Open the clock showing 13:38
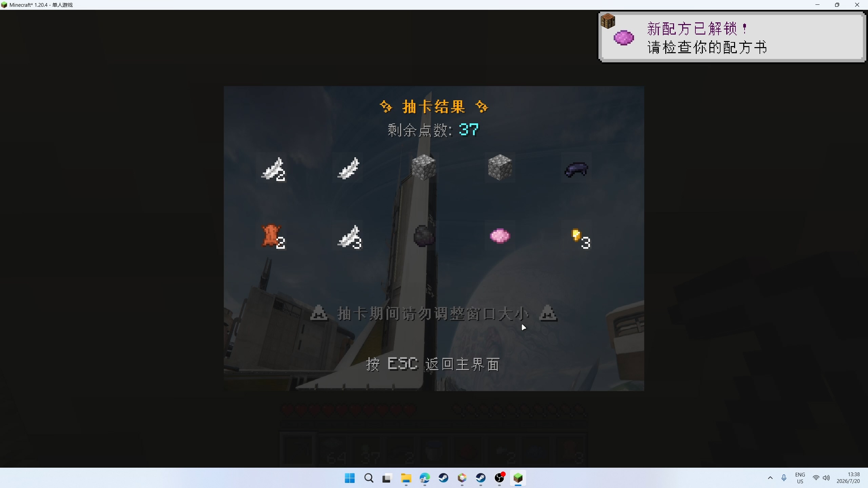Viewport: 868px width, 488px height. tap(848, 478)
